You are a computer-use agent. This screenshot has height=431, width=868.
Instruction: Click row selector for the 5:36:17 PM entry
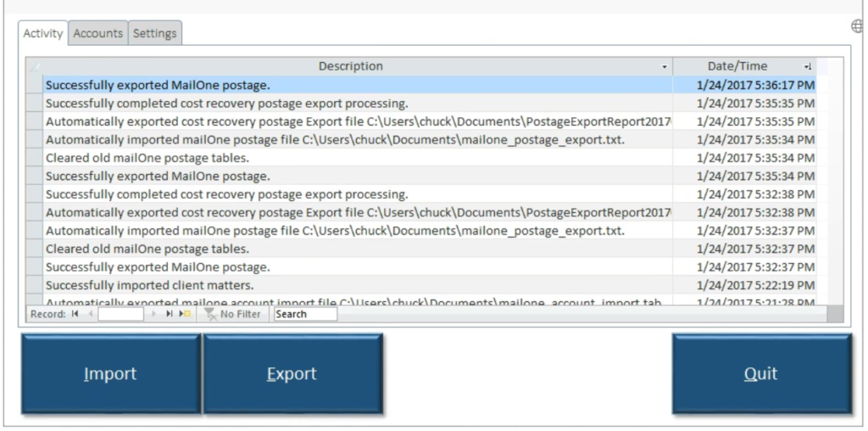point(34,85)
